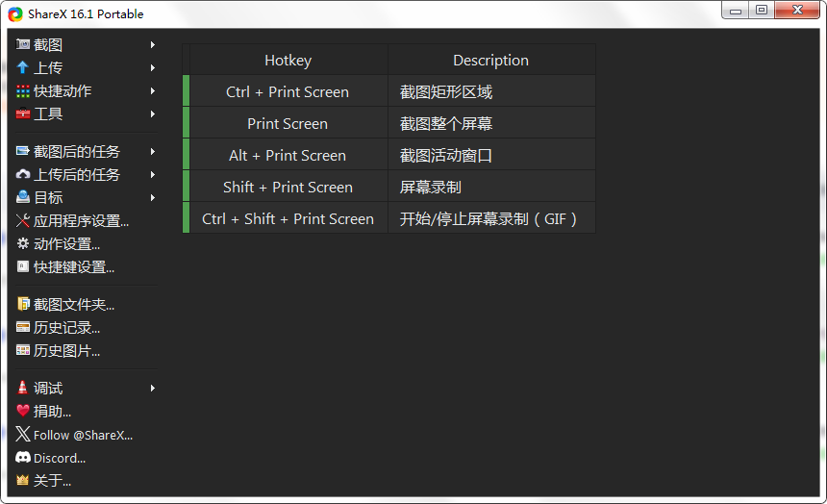Image resolution: width=827 pixels, height=504 pixels.
Task: Select the Shift + Print Screen hotkey row
Action: click(x=288, y=187)
